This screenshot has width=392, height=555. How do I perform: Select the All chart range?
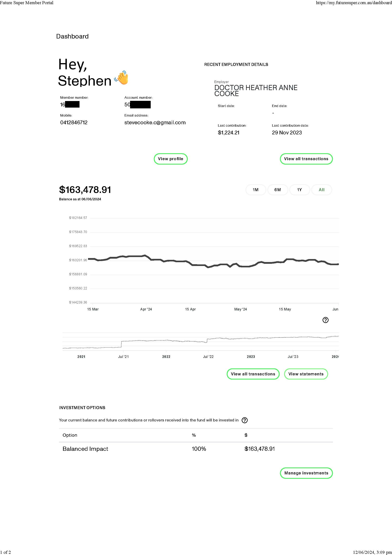coord(321,190)
